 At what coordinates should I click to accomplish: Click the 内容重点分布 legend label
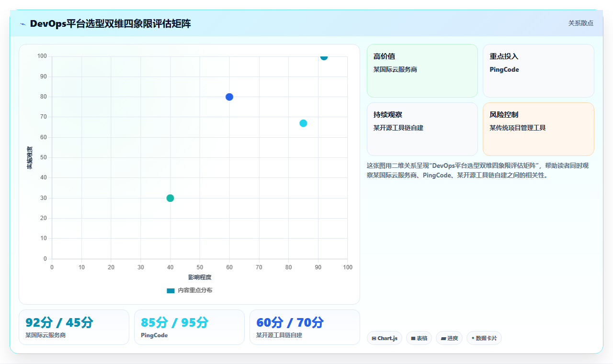195,290
